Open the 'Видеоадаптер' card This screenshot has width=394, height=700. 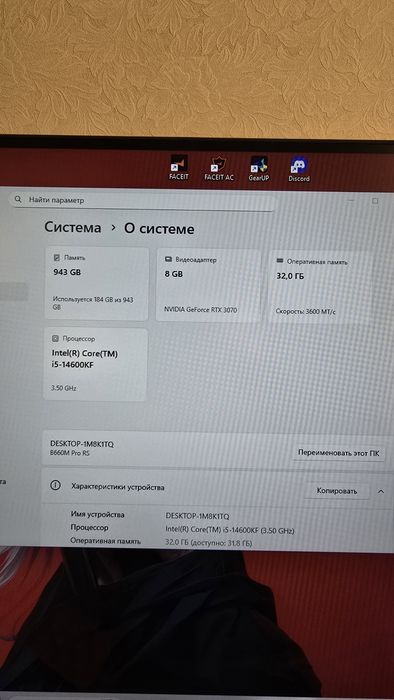pos(208,285)
